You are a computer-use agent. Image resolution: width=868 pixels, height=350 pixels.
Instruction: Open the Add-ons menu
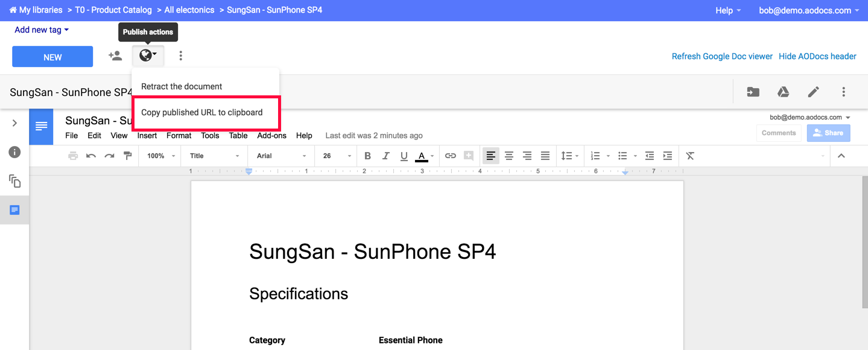(x=272, y=136)
